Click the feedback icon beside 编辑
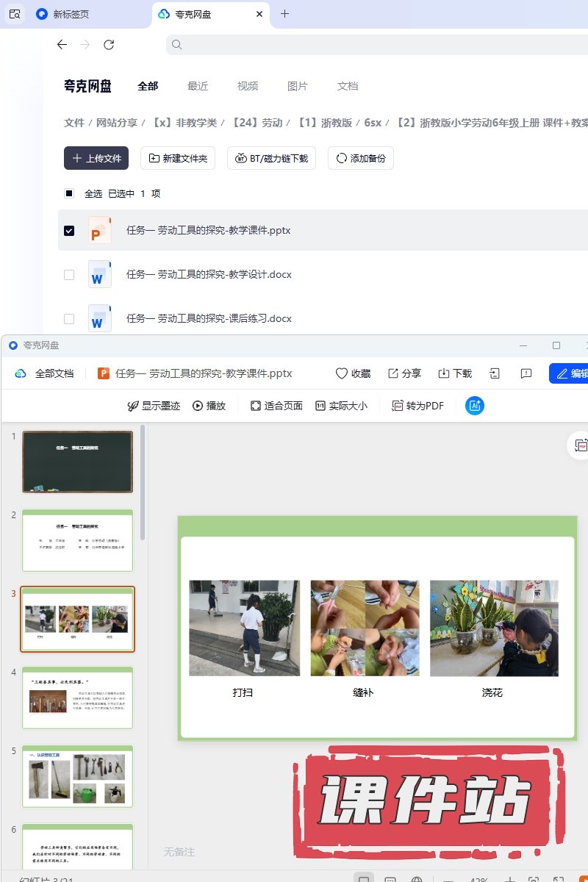Image resolution: width=588 pixels, height=882 pixels. (x=526, y=373)
